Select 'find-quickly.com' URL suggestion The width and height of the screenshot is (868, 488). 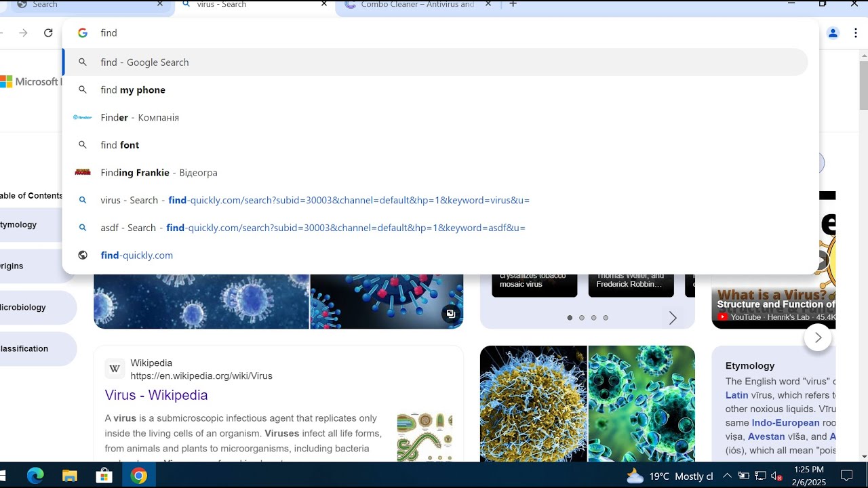[435, 256]
